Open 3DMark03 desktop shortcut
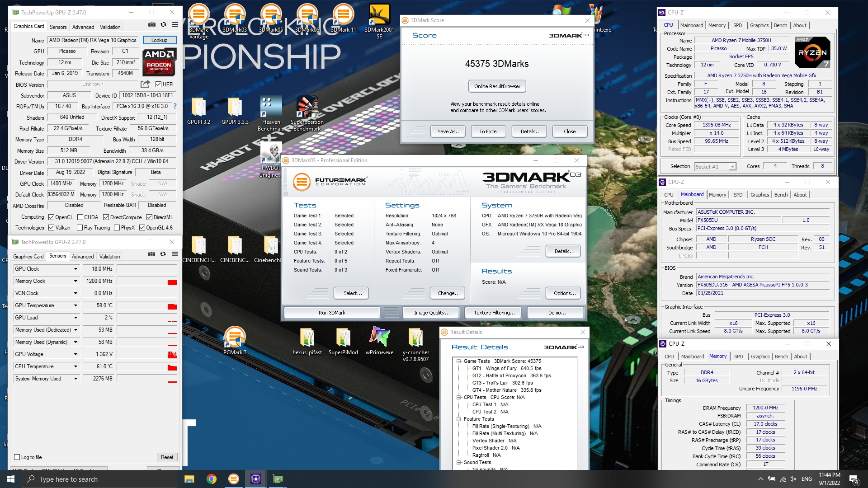The height and width of the screenshot is (488, 868). pos(235,18)
